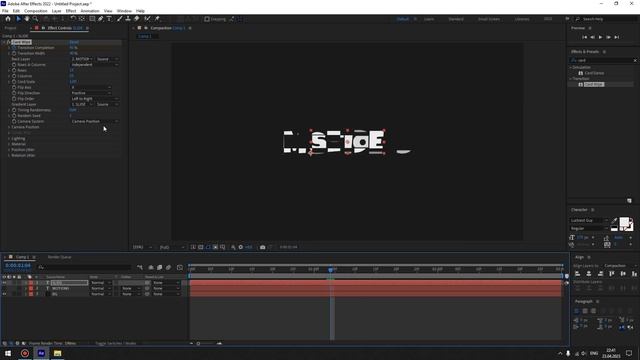This screenshot has width=640, height=360.
Task: Click the Character fill color swatch
Action: coord(624,222)
